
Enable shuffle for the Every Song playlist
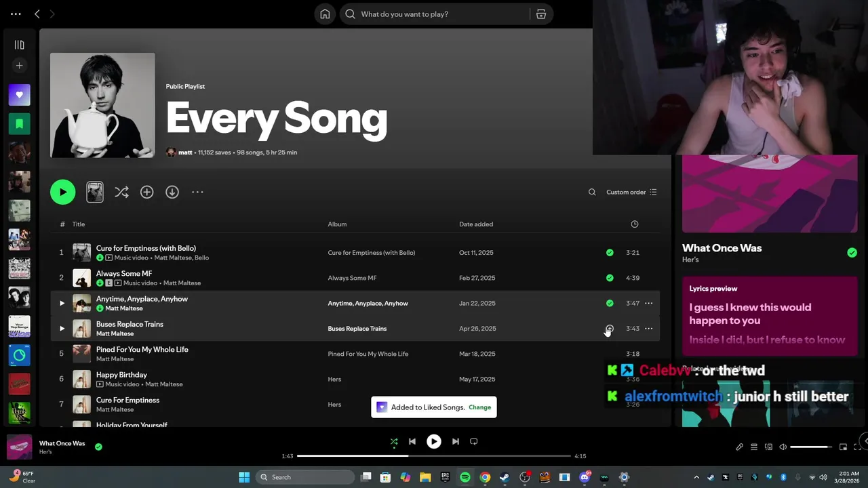click(121, 192)
